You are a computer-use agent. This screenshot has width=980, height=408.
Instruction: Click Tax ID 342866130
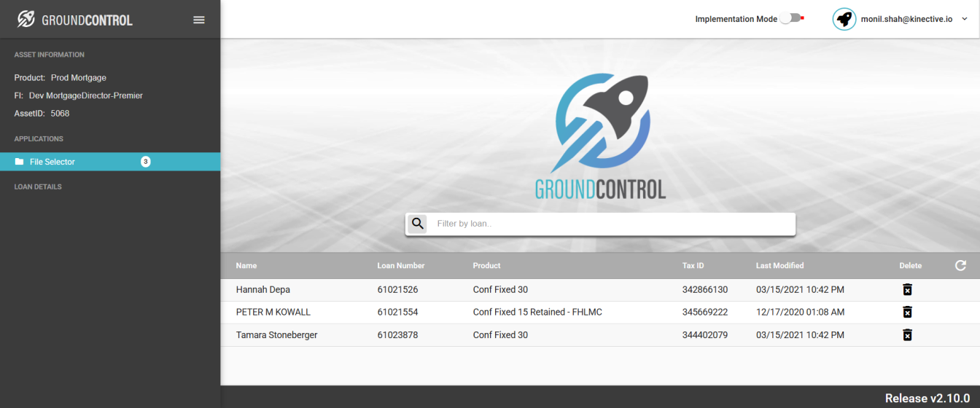click(x=705, y=289)
